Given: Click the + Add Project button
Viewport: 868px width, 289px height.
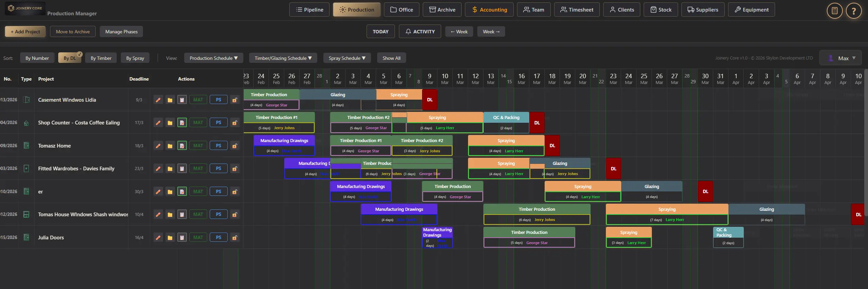Looking at the screenshot, I should (25, 32).
